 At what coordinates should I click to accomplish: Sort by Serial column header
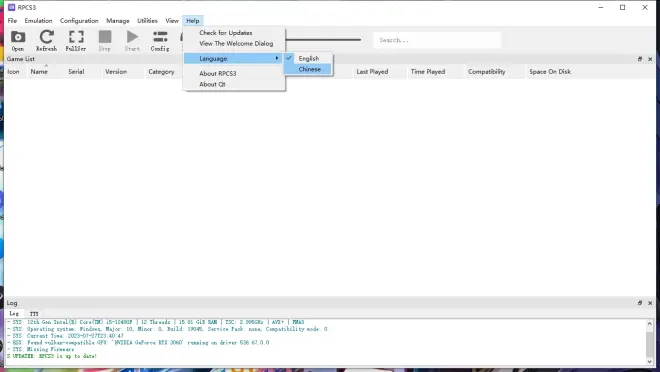pos(76,72)
